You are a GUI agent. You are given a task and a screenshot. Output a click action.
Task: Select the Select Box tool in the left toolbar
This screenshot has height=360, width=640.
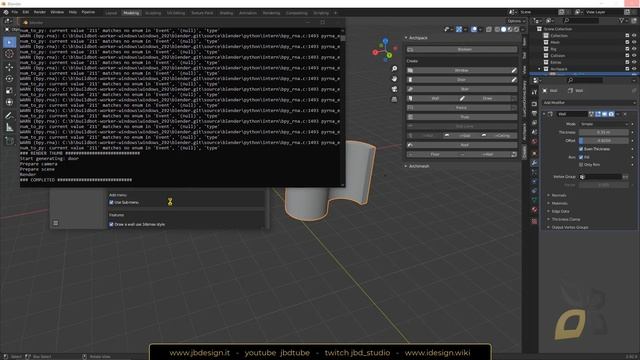9,42
